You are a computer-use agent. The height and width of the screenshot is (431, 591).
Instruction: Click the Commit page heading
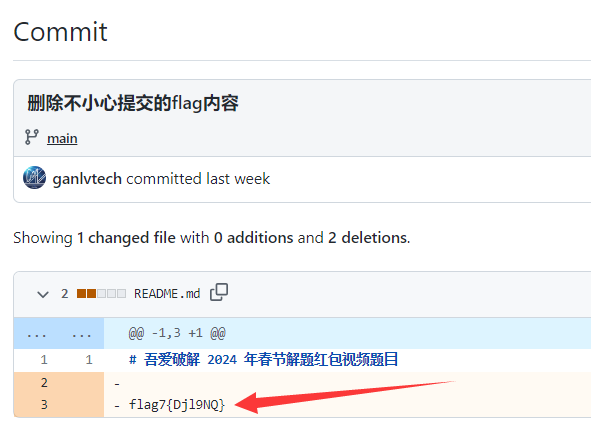(x=60, y=32)
